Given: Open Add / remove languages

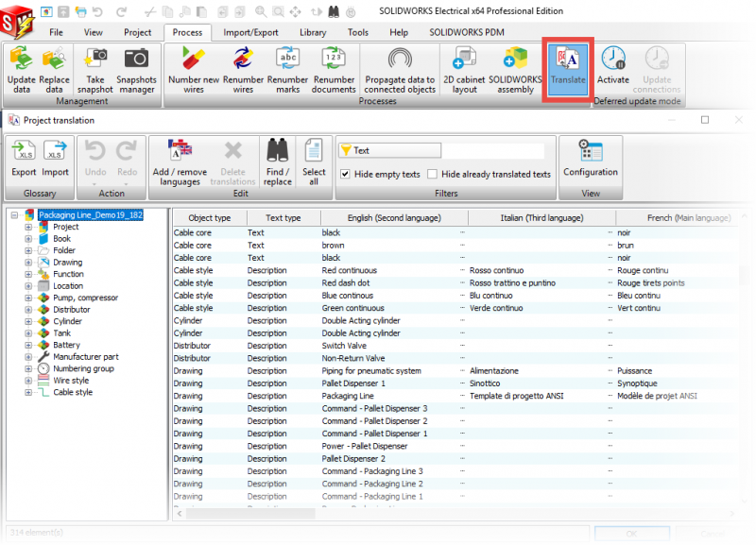Looking at the screenshot, I should point(180,162).
